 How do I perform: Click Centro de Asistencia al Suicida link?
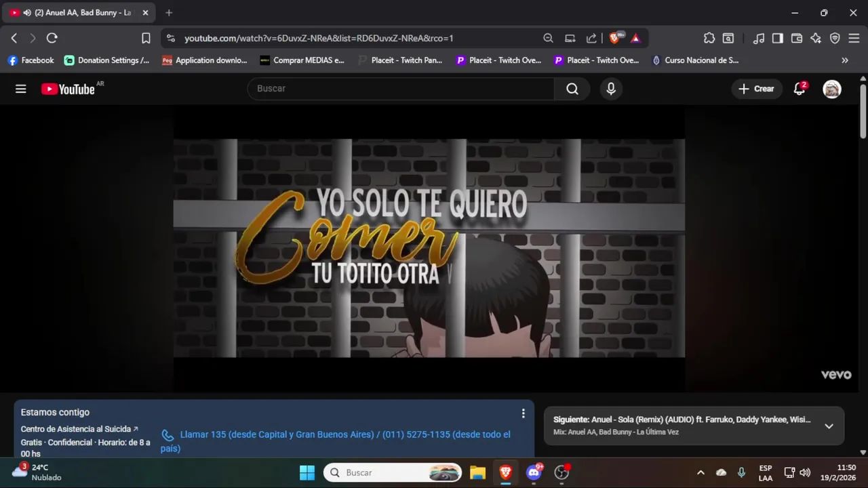click(79, 429)
